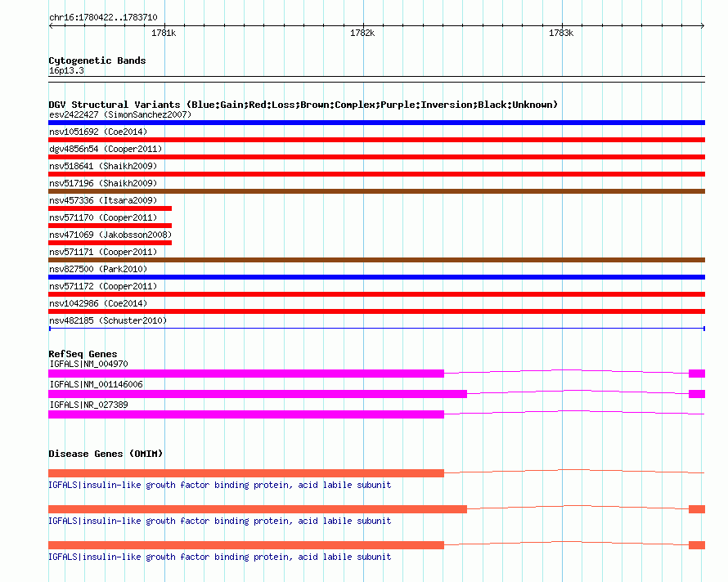Select the first orange OMIM gene bar
728x582 pixels.
point(246,473)
